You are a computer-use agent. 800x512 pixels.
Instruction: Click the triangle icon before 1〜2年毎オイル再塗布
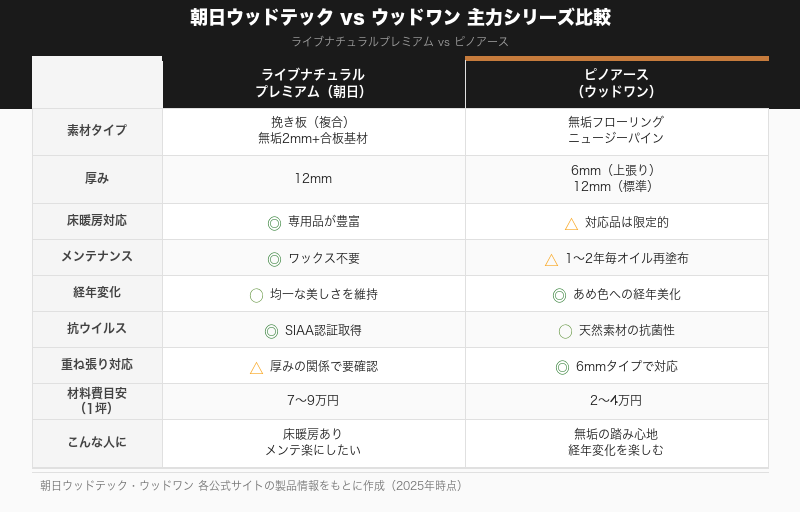coord(551,259)
